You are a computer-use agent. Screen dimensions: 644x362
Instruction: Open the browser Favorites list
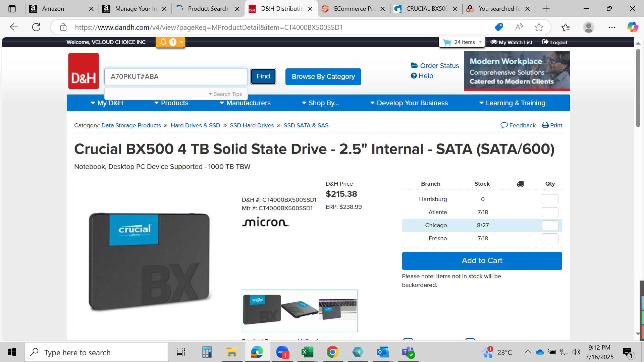tap(566, 27)
